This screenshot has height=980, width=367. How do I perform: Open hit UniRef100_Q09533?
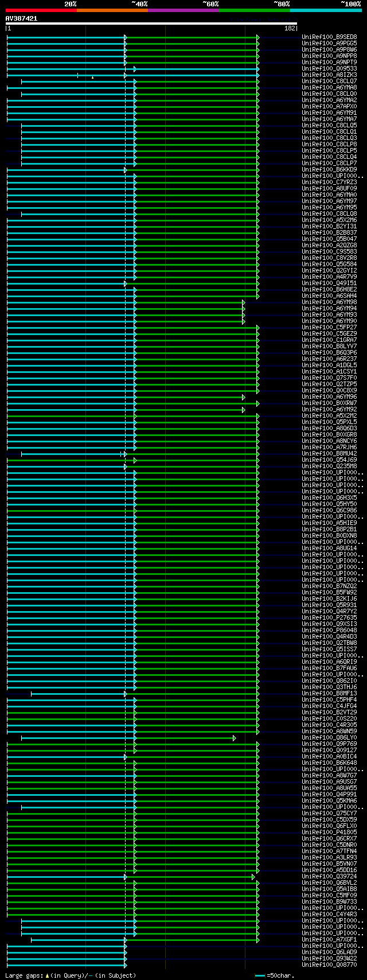[x=329, y=69]
